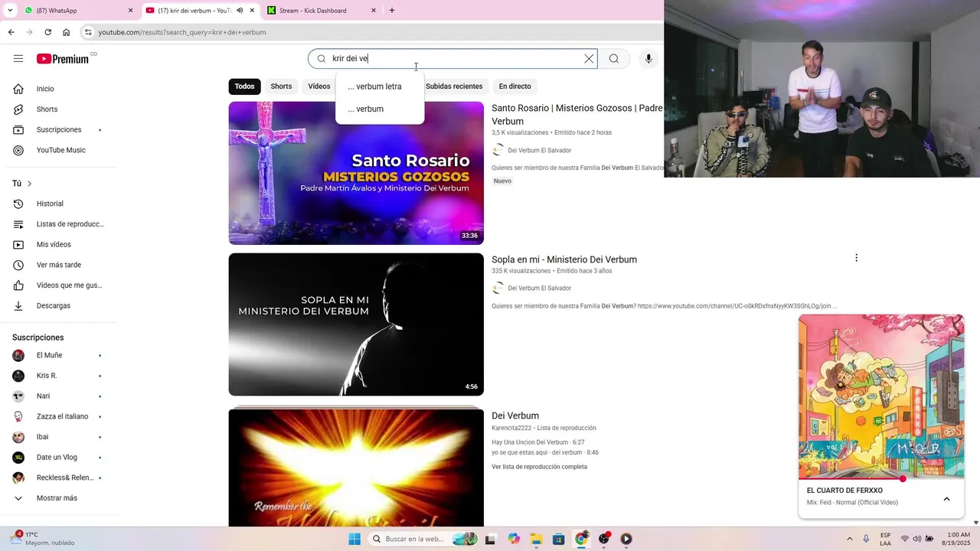Open Karencita2222 channel link
The height and width of the screenshot is (551, 980).
[511, 428]
